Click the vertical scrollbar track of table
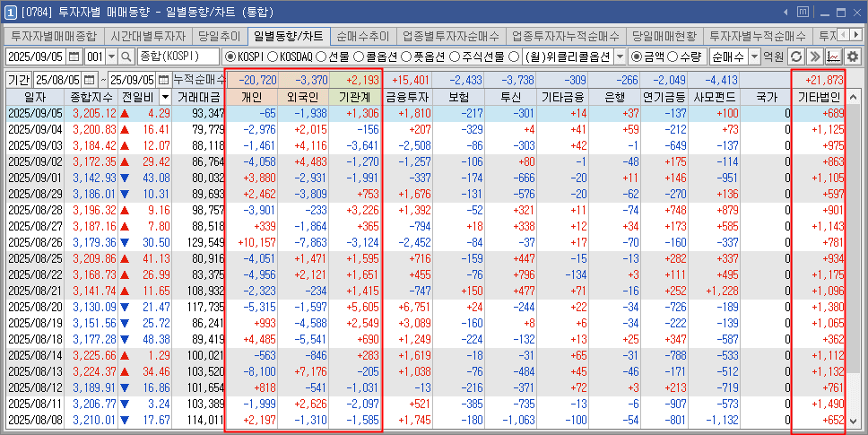 click(x=853, y=258)
